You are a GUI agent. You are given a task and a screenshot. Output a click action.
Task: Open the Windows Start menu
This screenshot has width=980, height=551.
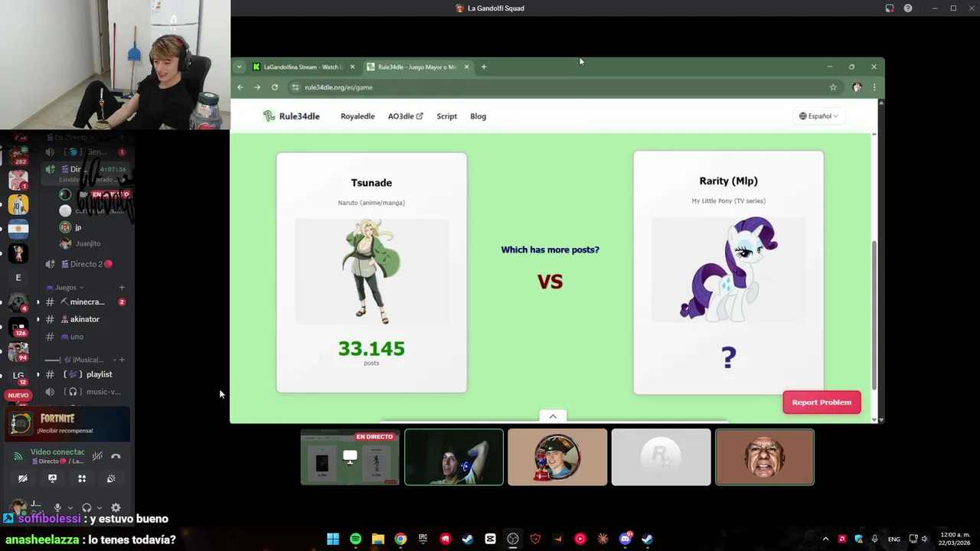(x=333, y=539)
